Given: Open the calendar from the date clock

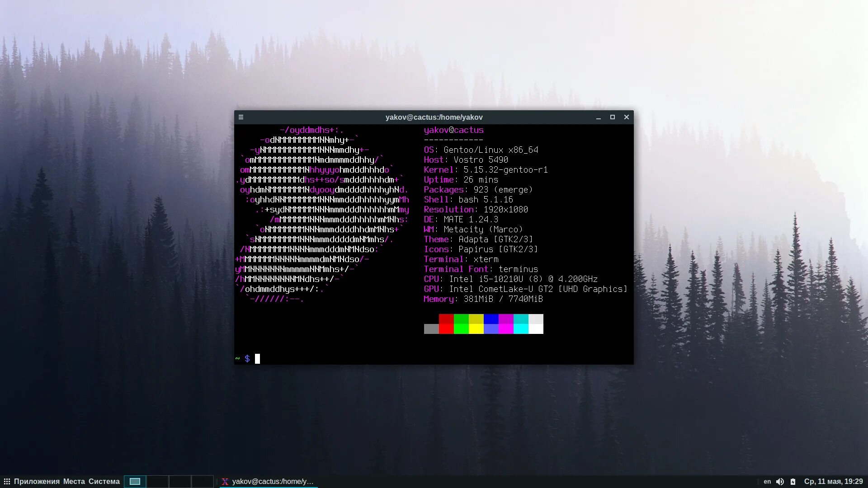Looking at the screenshot, I should (x=833, y=482).
